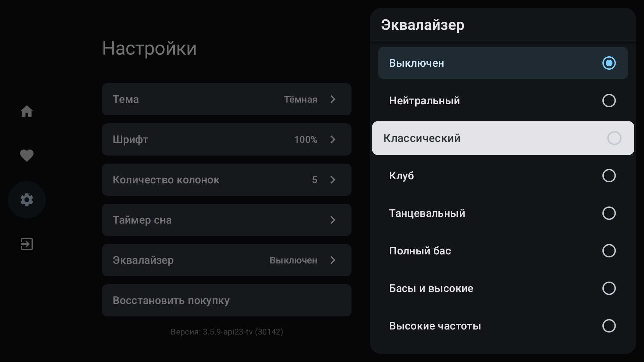The width and height of the screenshot is (644, 362).
Task: Open the Таймер сна chevron
Action: (333, 220)
